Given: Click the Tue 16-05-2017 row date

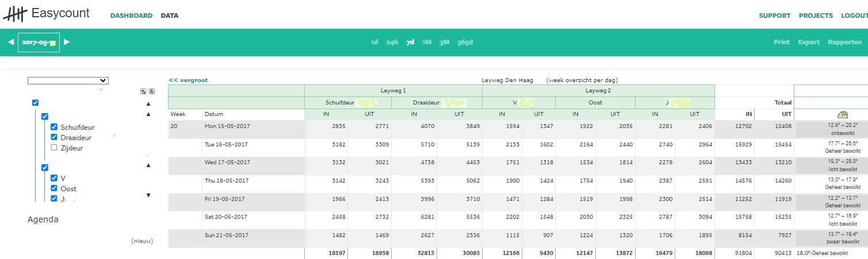Looking at the screenshot, I should [227, 144].
